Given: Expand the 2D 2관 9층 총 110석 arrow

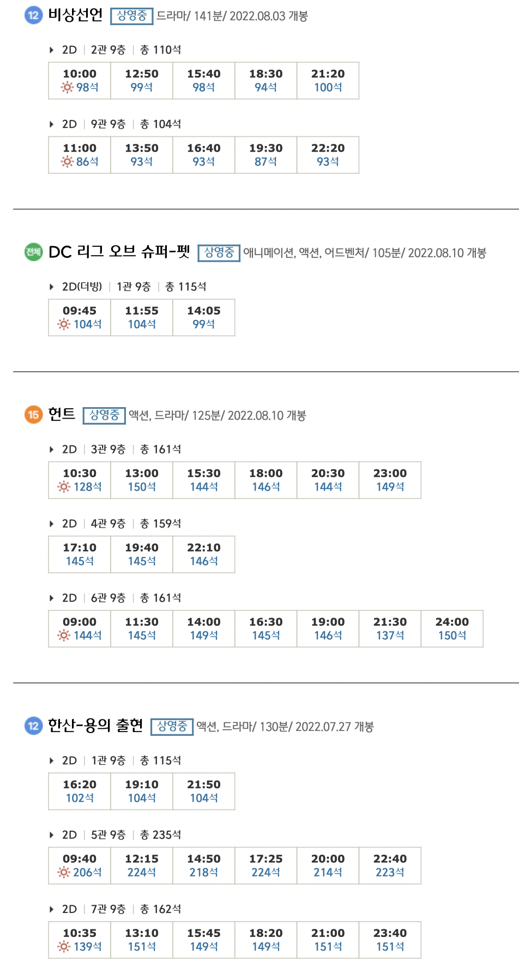Looking at the screenshot, I should [52, 50].
